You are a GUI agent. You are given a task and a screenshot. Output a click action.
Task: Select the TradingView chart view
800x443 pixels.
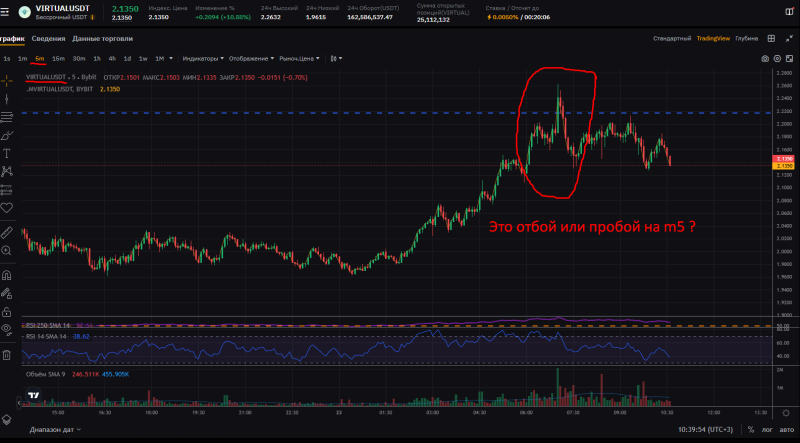click(x=713, y=38)
